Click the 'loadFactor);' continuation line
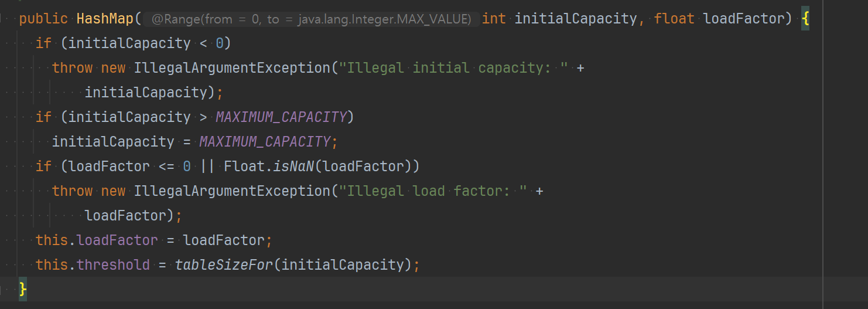 [x=134, y=216]
